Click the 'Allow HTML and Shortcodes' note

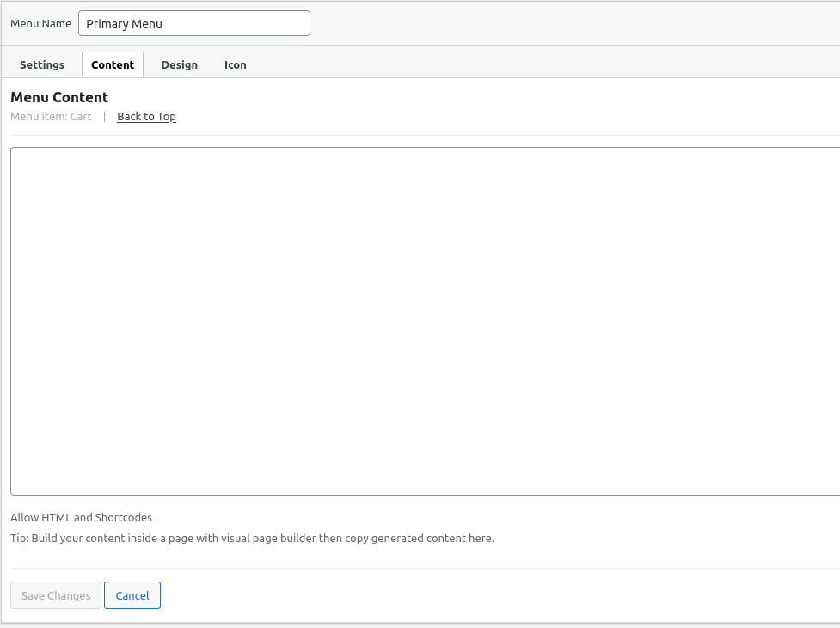(x=82, y=517)
